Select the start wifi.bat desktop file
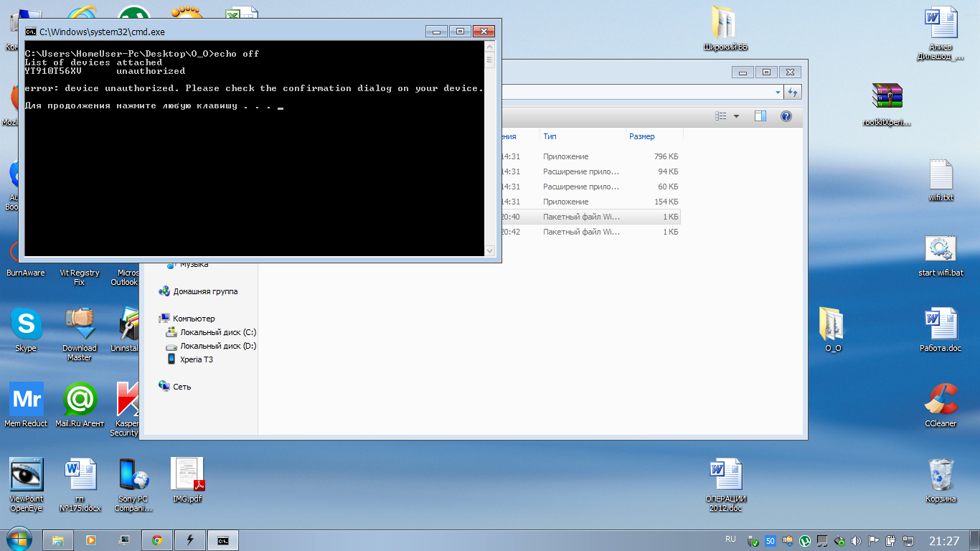Screen dimensions: 980x551 (941, 250)
